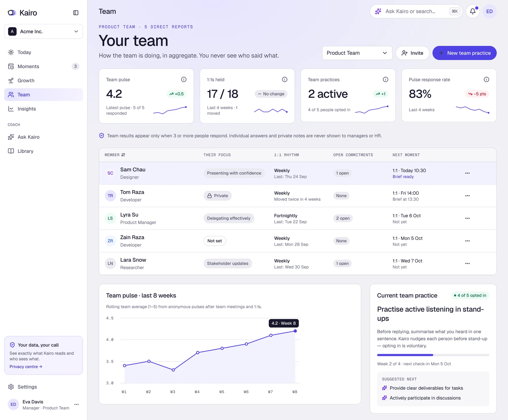Open Insights in the sidebar
The height and width of the screenshot is (420, 508).
(43, 109)
